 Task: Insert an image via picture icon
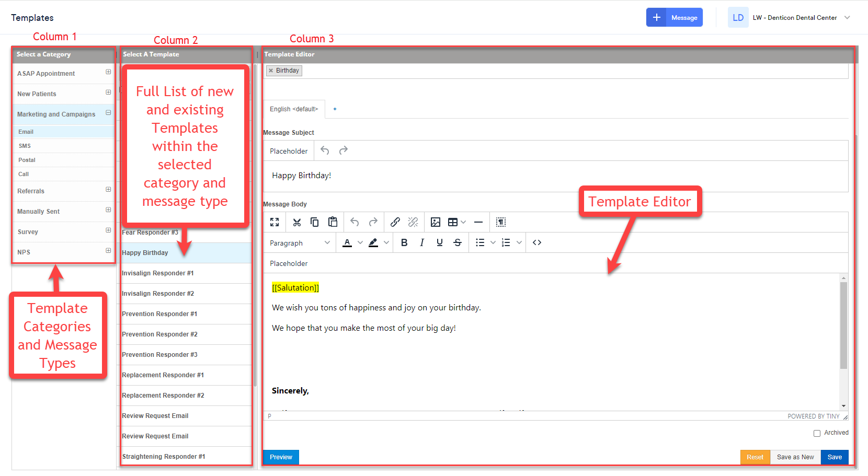click(436, 222)
